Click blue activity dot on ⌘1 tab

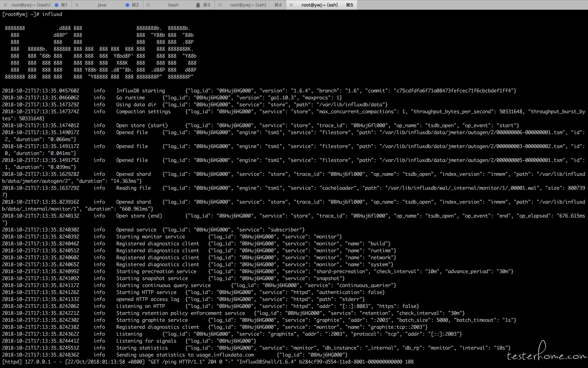[56, 5]
